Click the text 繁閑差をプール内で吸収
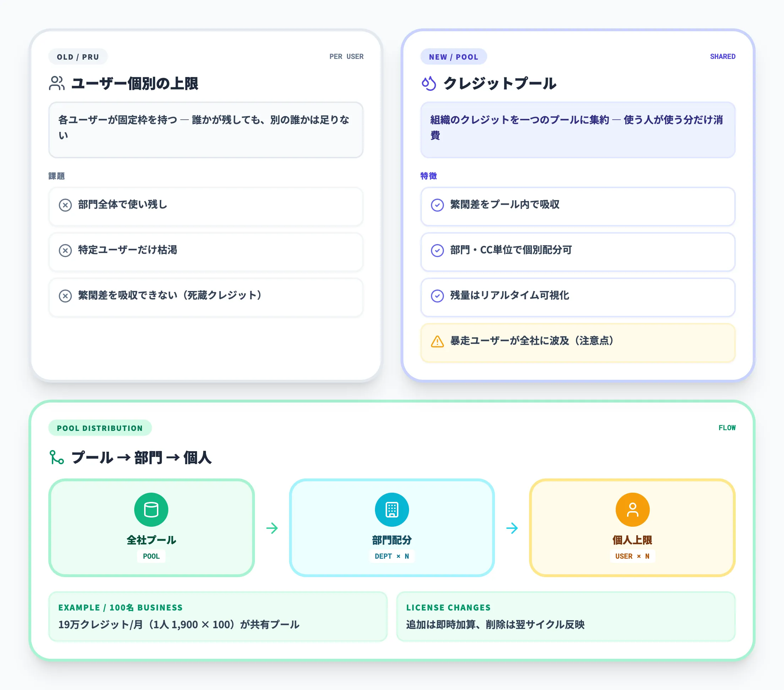The height and width of the screenshot is (690, 784). [x=505, y=204]
